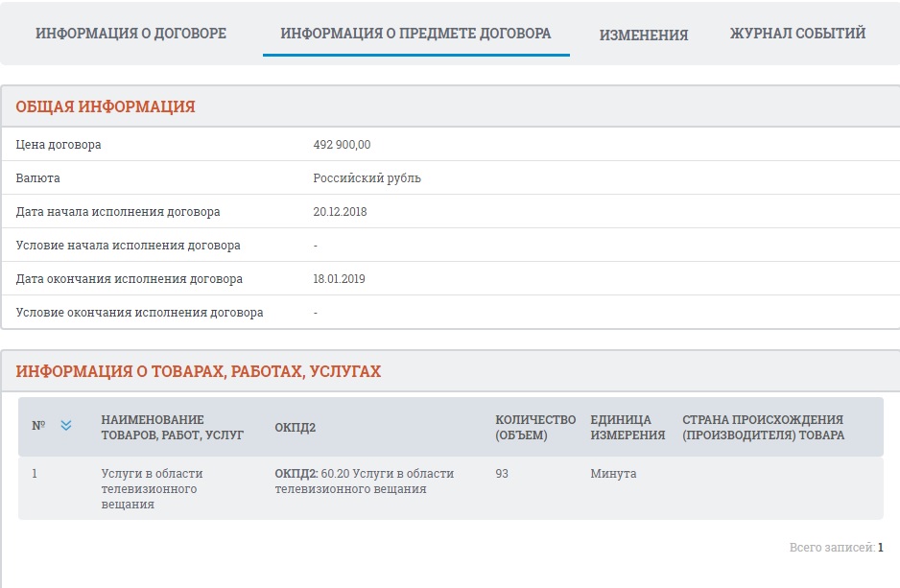The width and height of the screenshot is (900, 588).
Task: Expand all rows using double chevron icon
Action: click(x=66, y=426)
